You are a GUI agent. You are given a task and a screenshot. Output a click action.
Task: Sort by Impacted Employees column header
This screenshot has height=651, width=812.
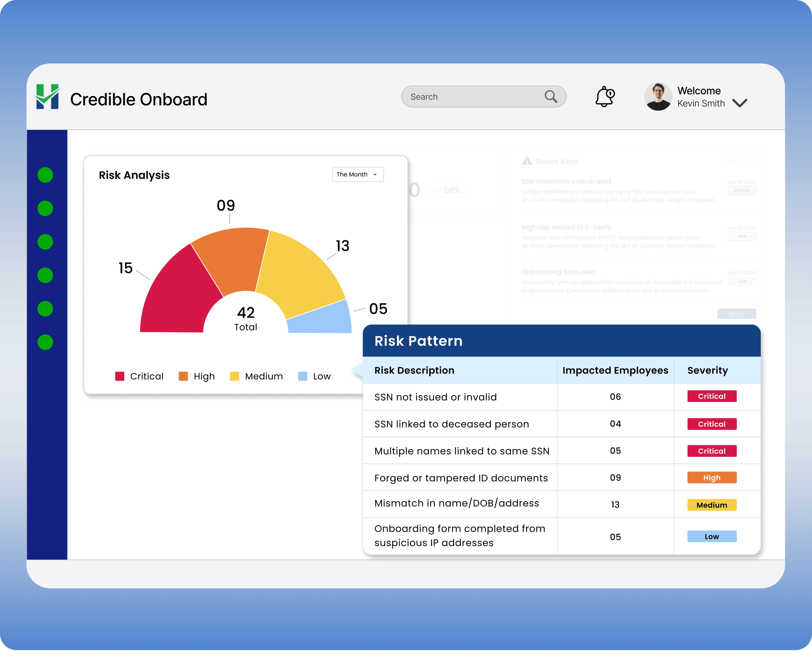[x=615, y=370]
